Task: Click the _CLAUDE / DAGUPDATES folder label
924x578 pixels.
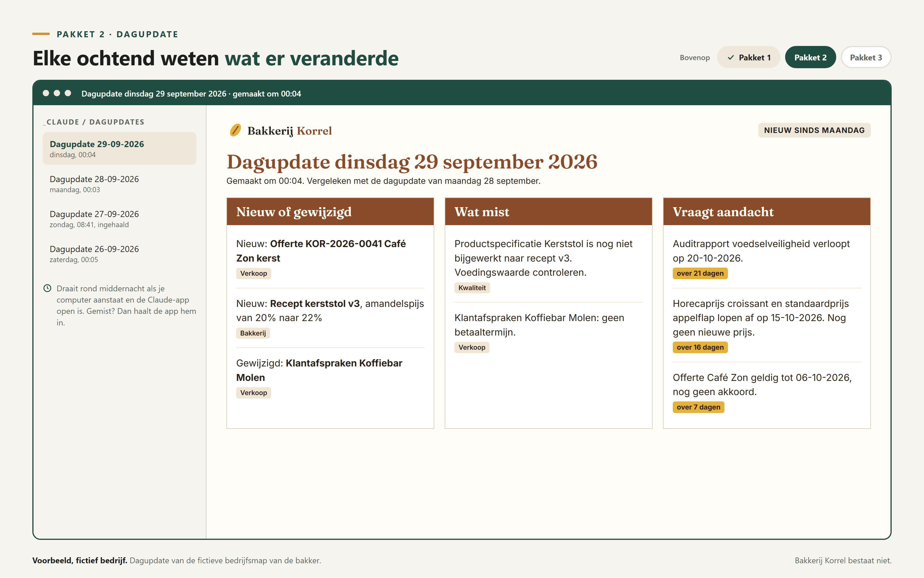Action: 94,122
